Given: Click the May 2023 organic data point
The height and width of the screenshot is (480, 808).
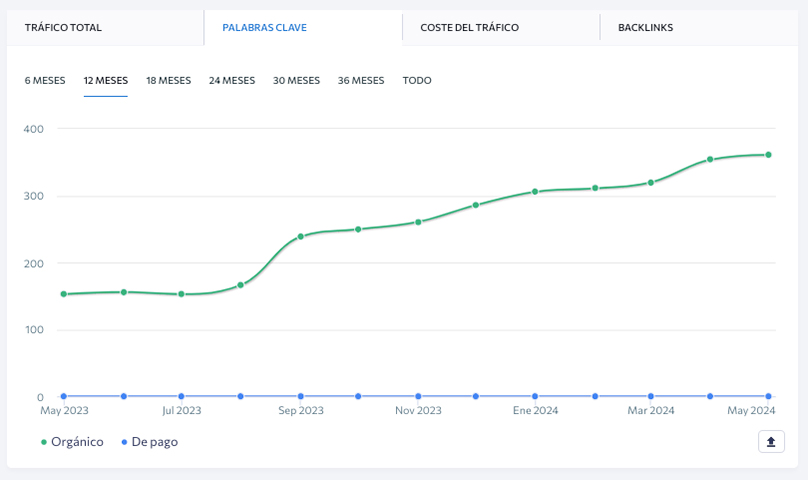Looking at the screenshot, I should coord(64,294).
